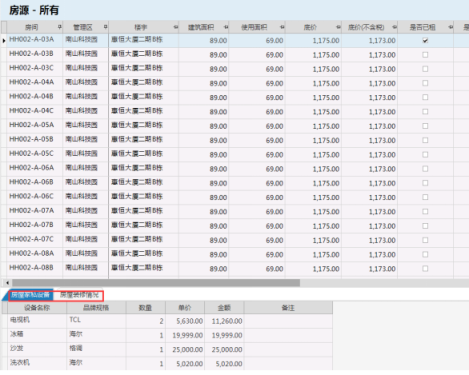Click the filter icon in 底价(不含税) header
Image resolution: width=469 pixels, height=375 pixels.
pyautogui.click(x=394, y=27)
